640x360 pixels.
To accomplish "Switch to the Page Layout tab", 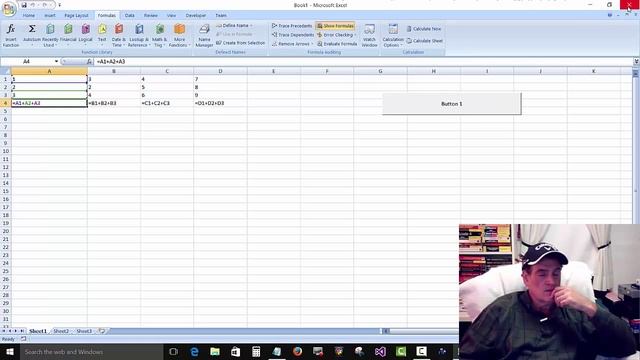I will 76,16.
